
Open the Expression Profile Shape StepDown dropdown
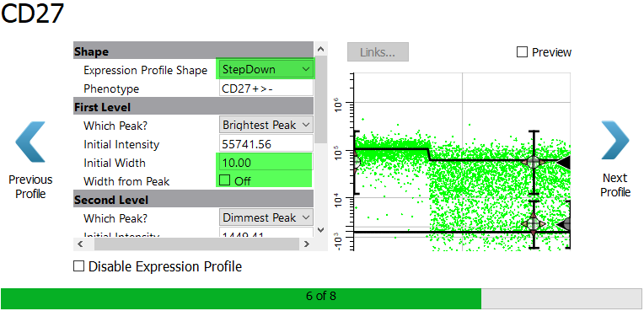pyautogui.click(x=266, y=69)
